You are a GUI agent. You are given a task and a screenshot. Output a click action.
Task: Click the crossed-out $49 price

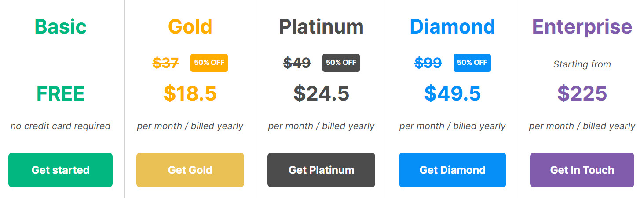[297, 63]
